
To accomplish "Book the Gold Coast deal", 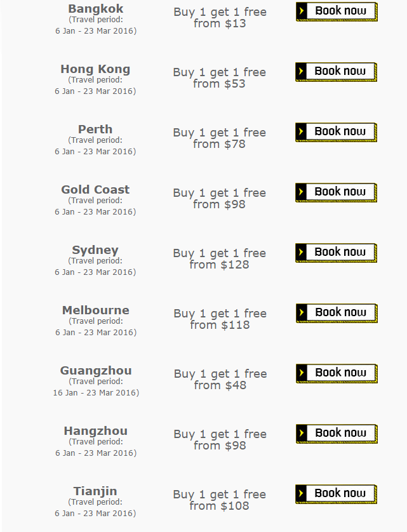I will pyautogui.click(x=336, y=192).
